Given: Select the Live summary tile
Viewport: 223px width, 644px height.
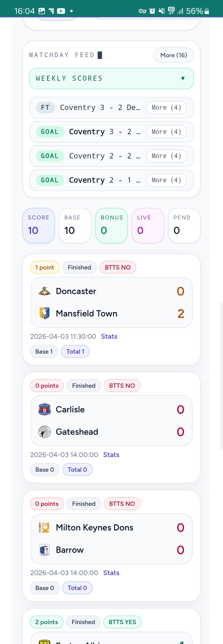Looking at the screenshot, I should click(148, 225).
